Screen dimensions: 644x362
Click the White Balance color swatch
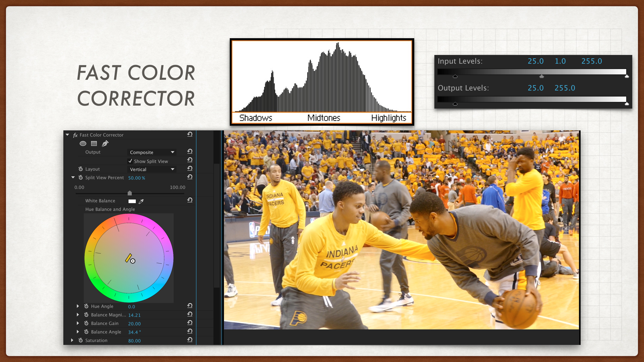coord(132,201)
